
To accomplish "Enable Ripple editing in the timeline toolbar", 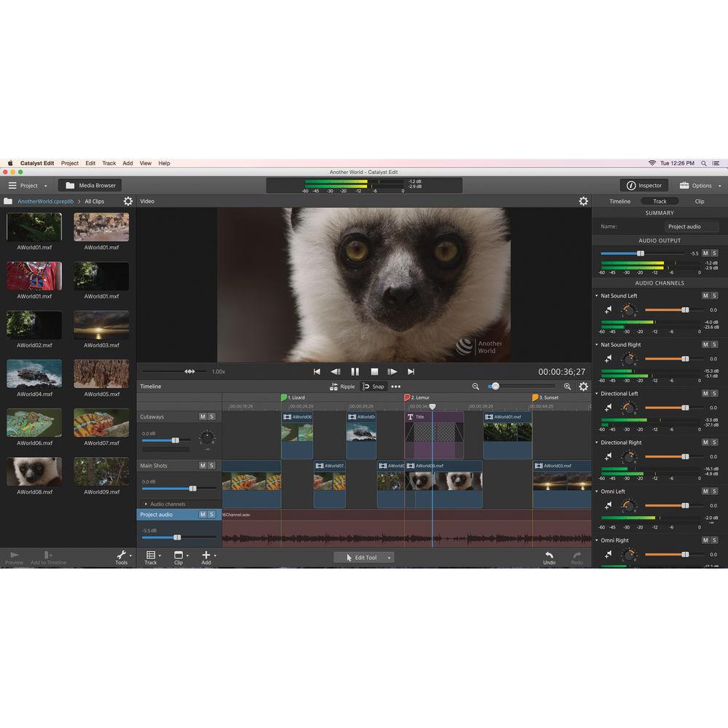I will (343, 387).
